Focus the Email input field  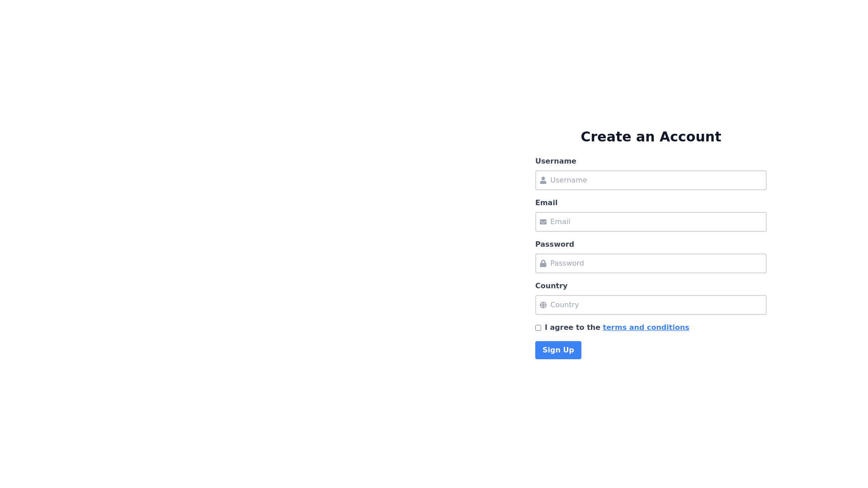(x=656, y=222)
